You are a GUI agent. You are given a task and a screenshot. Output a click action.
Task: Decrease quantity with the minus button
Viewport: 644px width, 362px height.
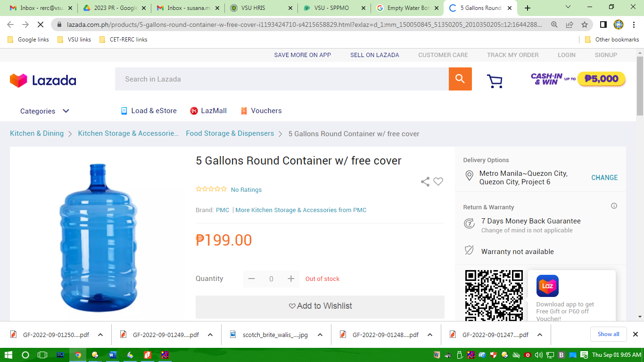tap(251, 279)
